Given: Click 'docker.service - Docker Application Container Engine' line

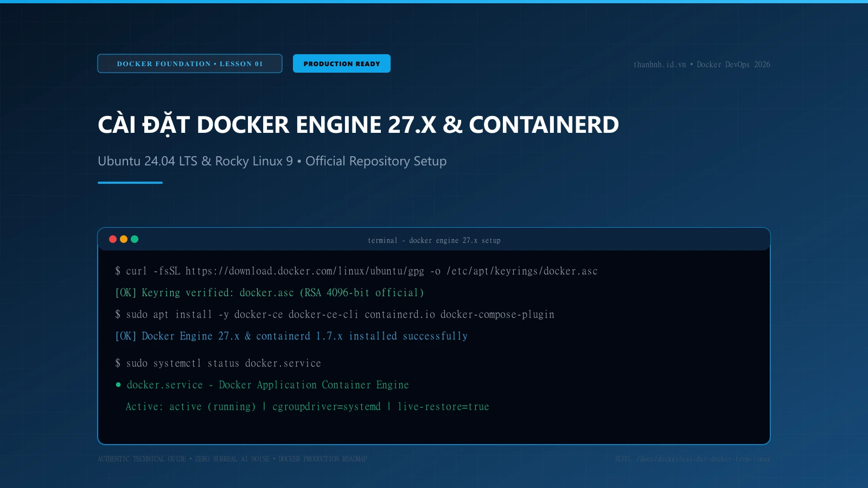Looking at the screenshot, I should click(x=262, y=385).
